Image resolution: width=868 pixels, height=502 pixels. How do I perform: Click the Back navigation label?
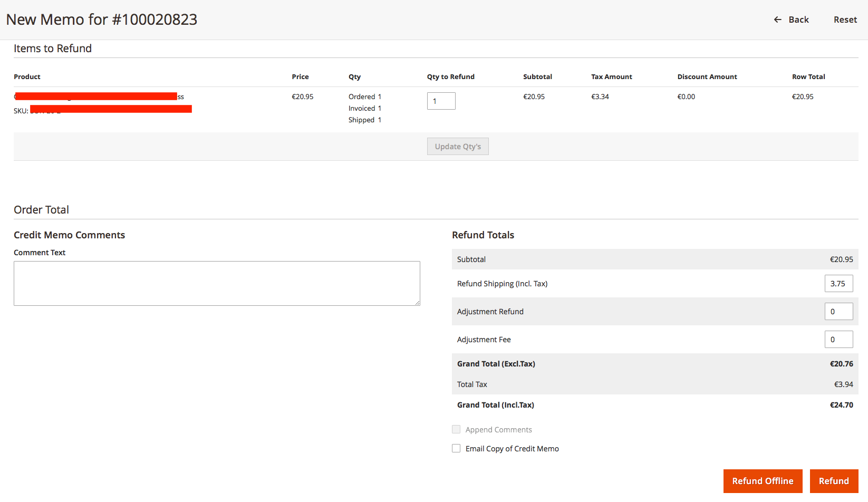click(798, 20)
